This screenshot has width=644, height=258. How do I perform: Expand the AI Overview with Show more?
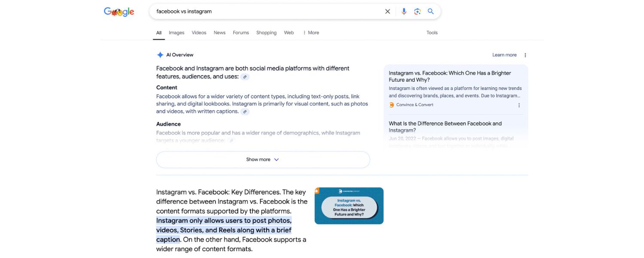263,159
